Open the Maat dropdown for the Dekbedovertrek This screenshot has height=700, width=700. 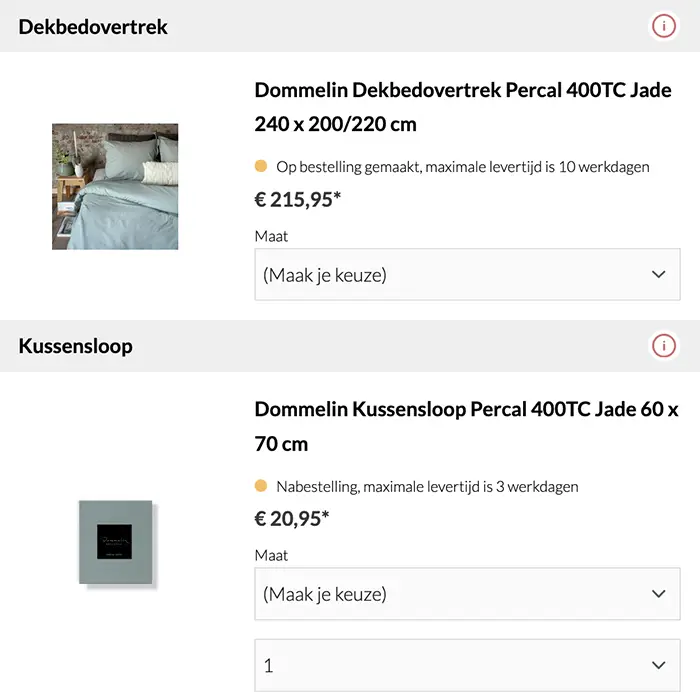tap(467, 274)
